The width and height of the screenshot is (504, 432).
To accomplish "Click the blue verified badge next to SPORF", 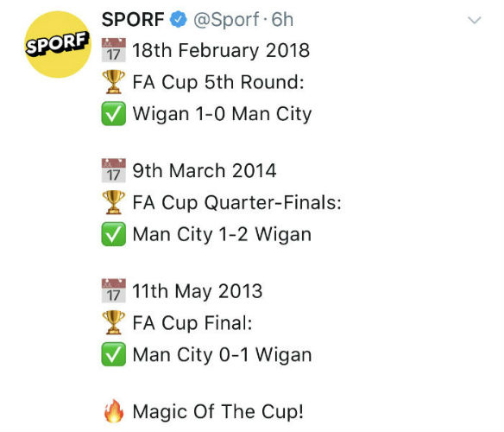I will click(179, 19).
